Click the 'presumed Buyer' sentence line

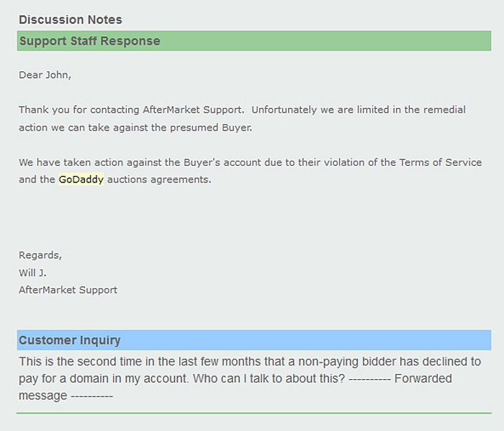(x=135, y=128)
